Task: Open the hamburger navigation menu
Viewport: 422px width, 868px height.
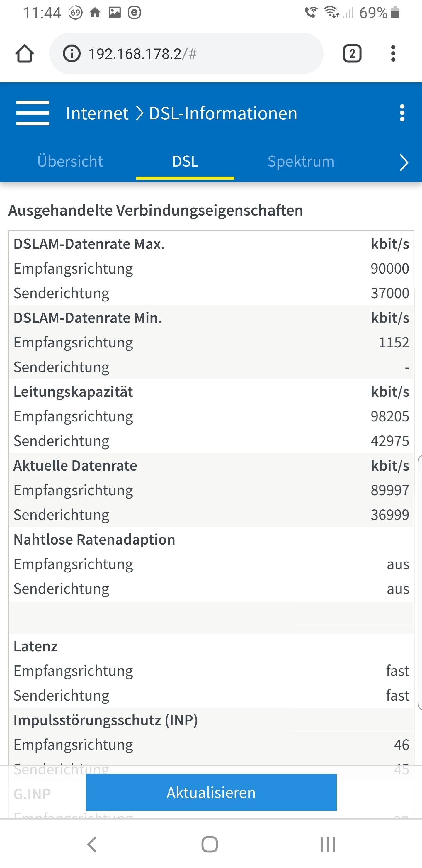Action: pyautogui.click(x=33, y=113)
